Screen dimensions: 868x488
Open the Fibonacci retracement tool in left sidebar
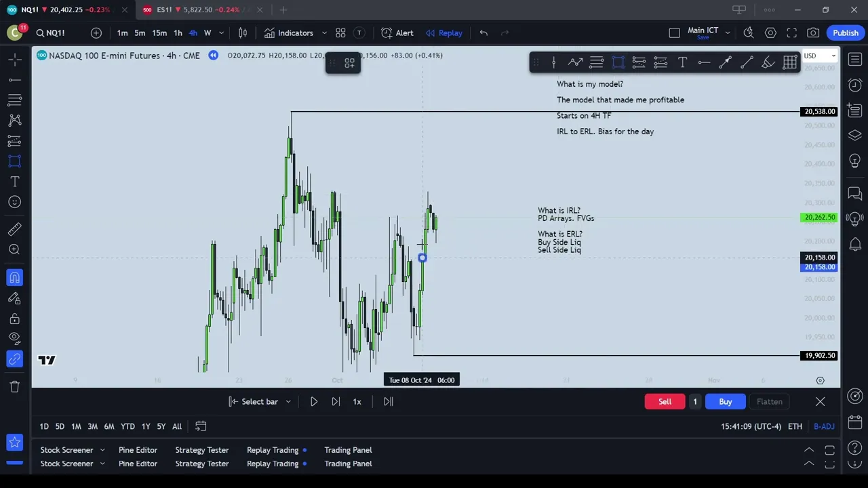[x=14, y=100]
